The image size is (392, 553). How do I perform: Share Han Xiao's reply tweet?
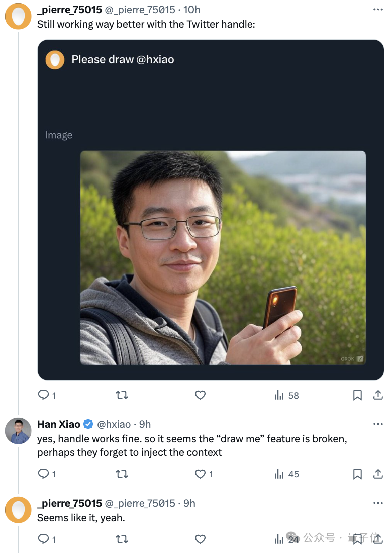378,474
